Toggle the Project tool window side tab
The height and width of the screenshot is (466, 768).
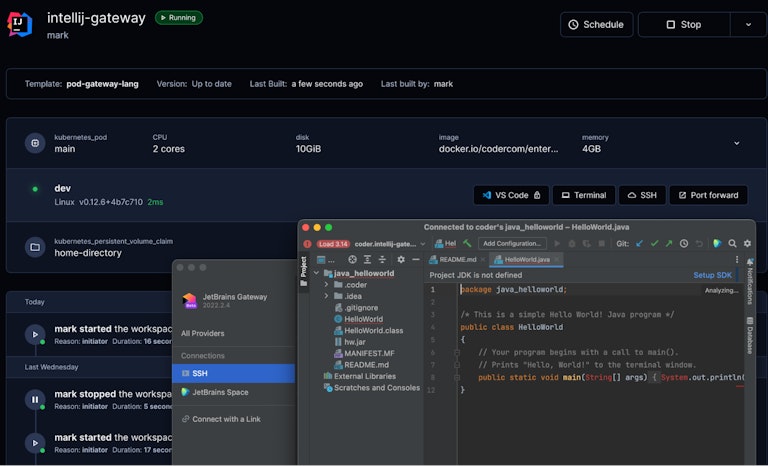tap(303, 272)
